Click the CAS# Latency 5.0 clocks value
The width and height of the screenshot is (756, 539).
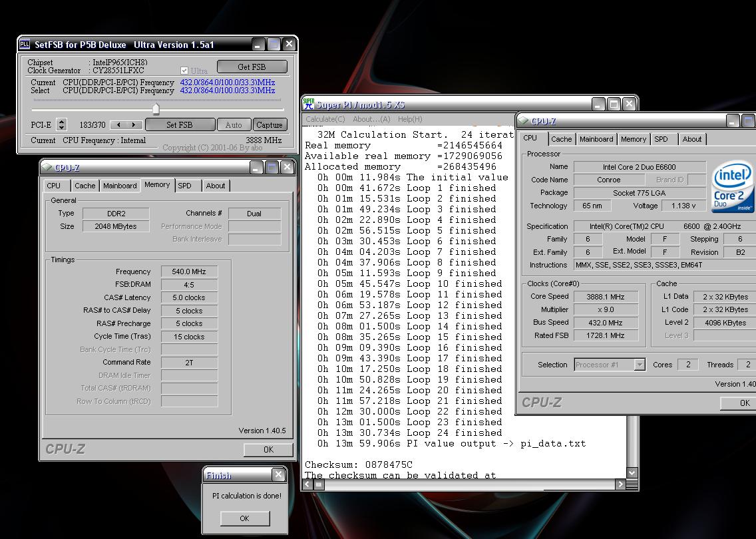point(189,297)
